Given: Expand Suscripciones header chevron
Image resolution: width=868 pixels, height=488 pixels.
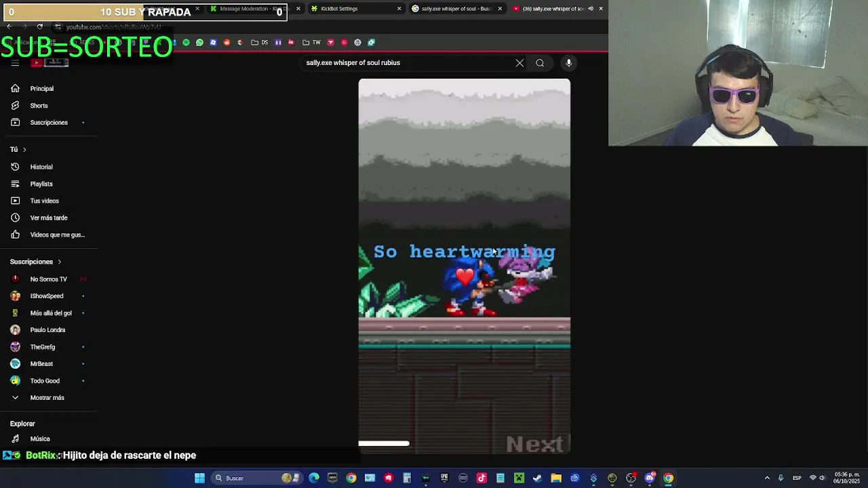Looking at the screenshot, I should point(59,262).
